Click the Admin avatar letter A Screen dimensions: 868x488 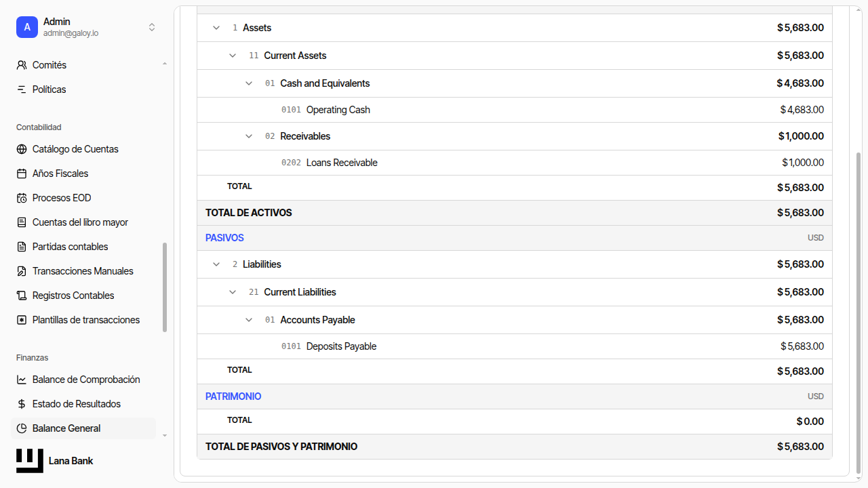pos(27,27)
